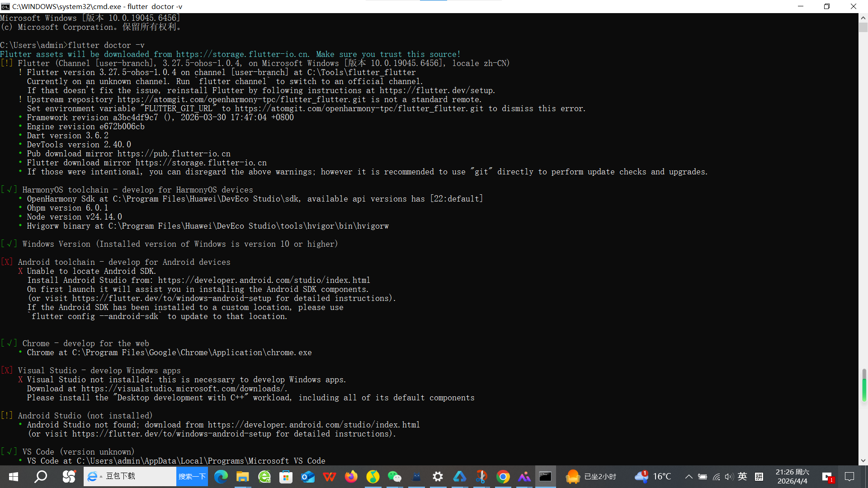The height and width of the screenshot is (488, 868).
Task: Toggle the 英 input language indicator
Action: point(742,476)
